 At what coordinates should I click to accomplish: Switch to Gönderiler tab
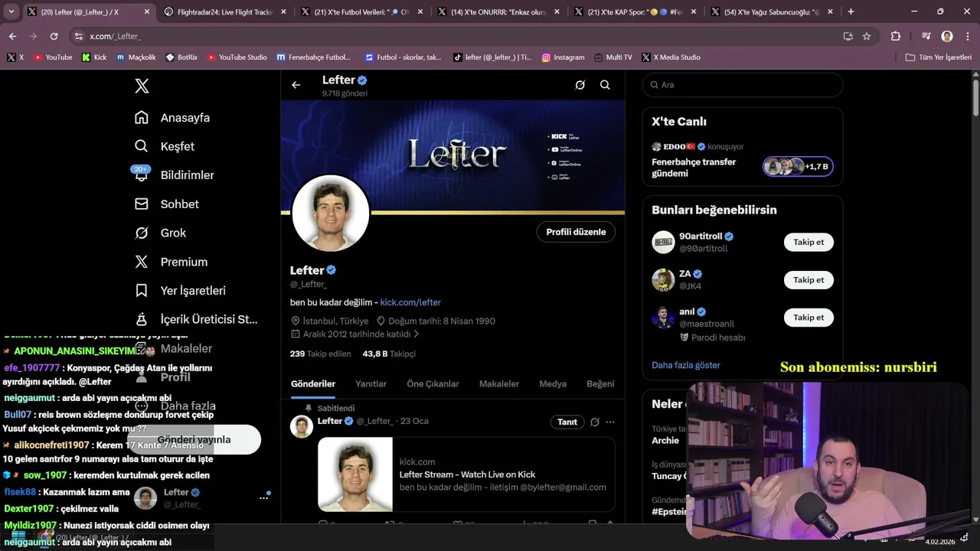313,383
